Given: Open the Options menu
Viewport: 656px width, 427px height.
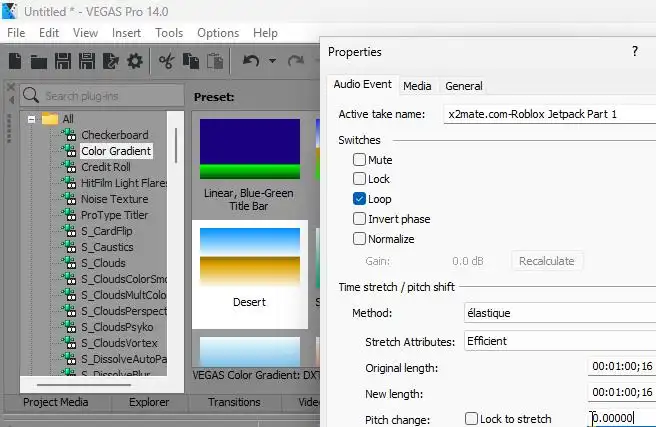Looking at the screenshot, I should 218,33.
